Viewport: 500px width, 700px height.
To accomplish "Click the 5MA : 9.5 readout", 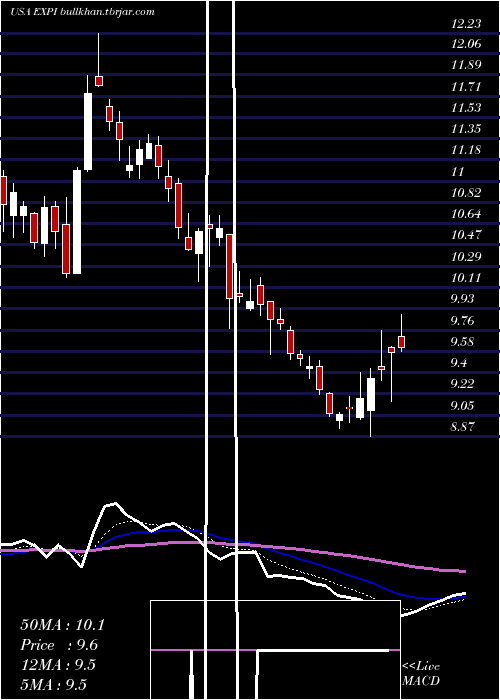I will 54,684.
